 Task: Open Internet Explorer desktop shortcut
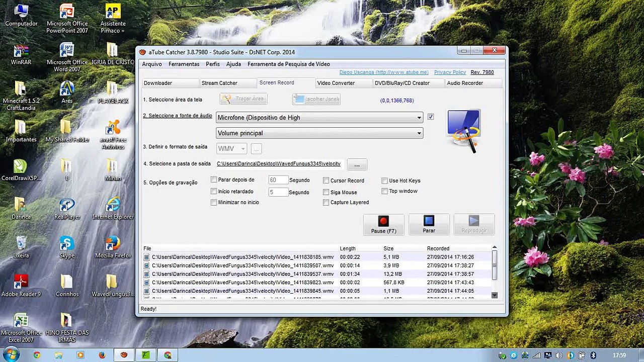coord(113,209)
